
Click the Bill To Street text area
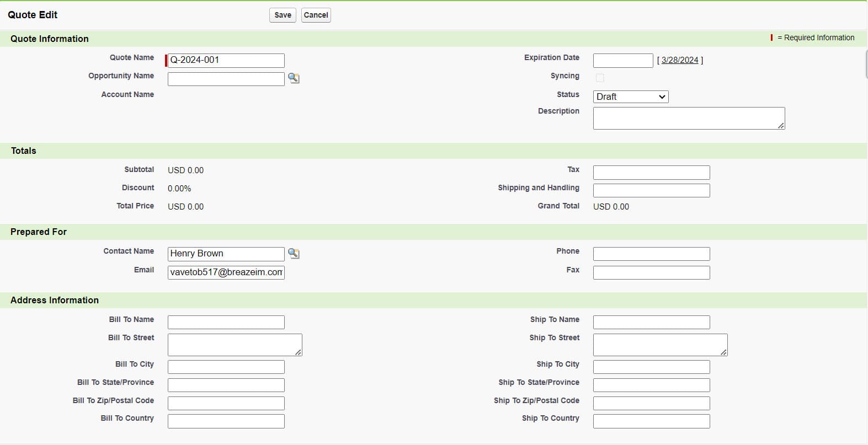pos(235,345)
